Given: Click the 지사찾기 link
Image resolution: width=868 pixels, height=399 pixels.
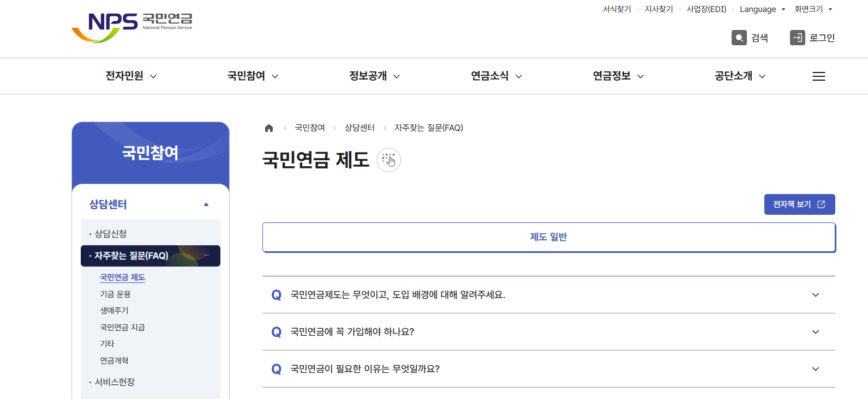Looking at the screenshot, I should click(x=659, y=9).
